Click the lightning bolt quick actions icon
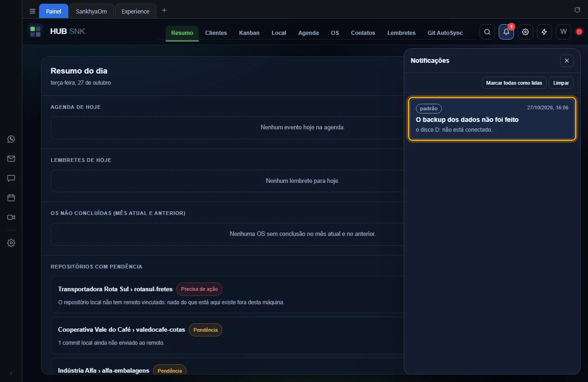The image size is (588, 382). pyautogui.click(x=545, y=32)
